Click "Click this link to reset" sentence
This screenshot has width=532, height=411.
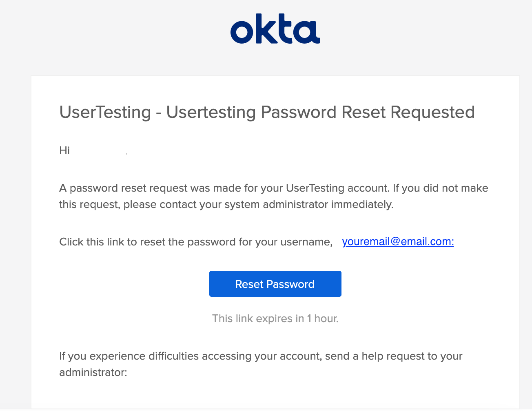[x=196, y=242]
